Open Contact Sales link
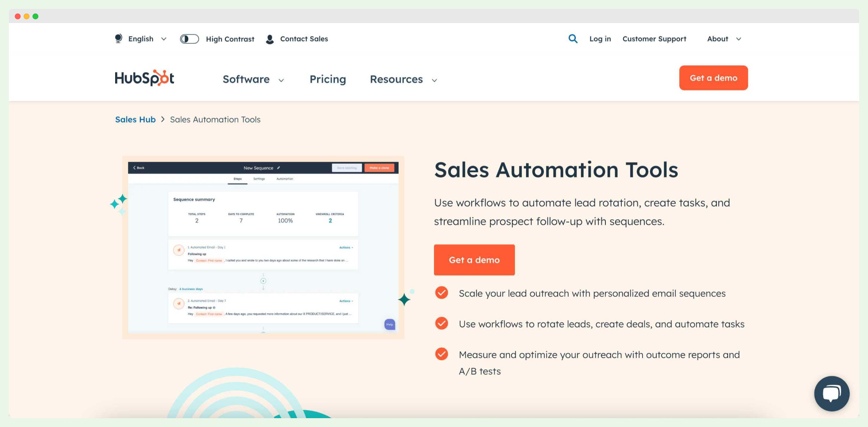Screen dimensions: 868x427 click(304, 39)
